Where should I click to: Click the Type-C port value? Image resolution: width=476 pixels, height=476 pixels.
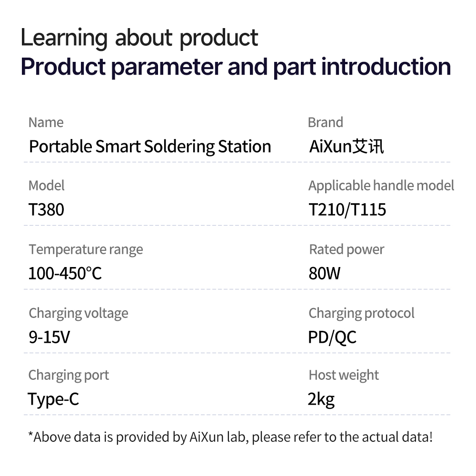53,399
